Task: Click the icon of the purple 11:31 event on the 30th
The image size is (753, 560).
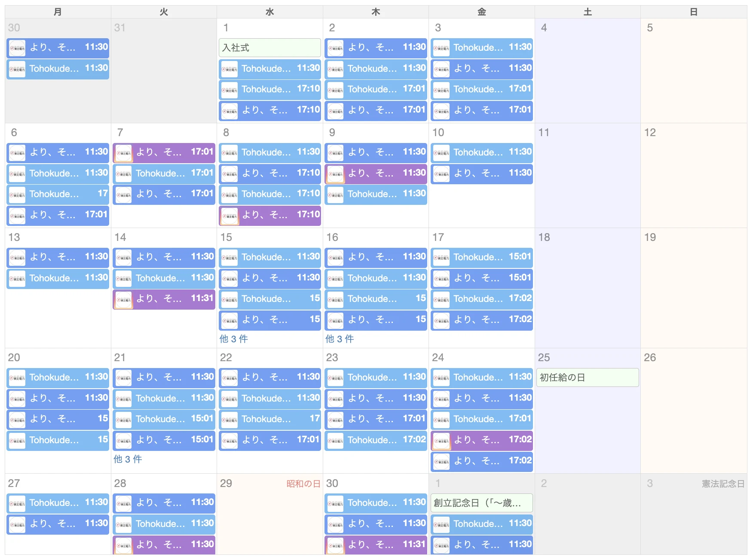Action: (x=336, y=545)
